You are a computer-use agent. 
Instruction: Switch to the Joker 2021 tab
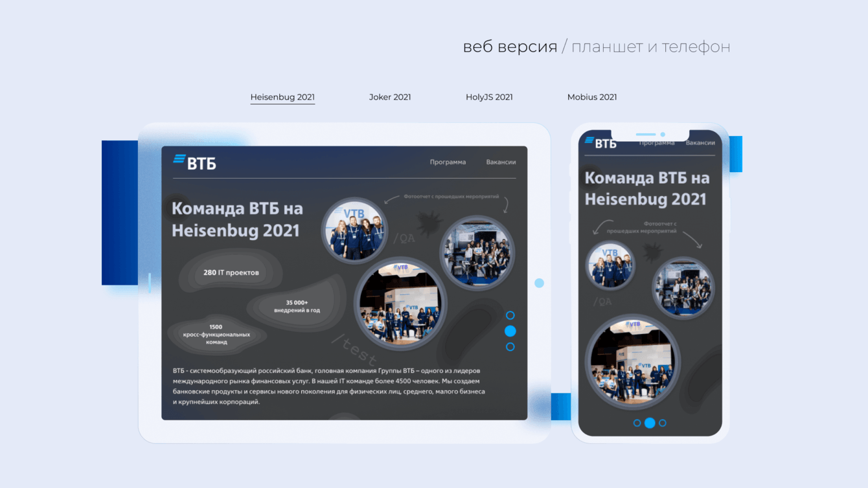[x=390, y=97]
